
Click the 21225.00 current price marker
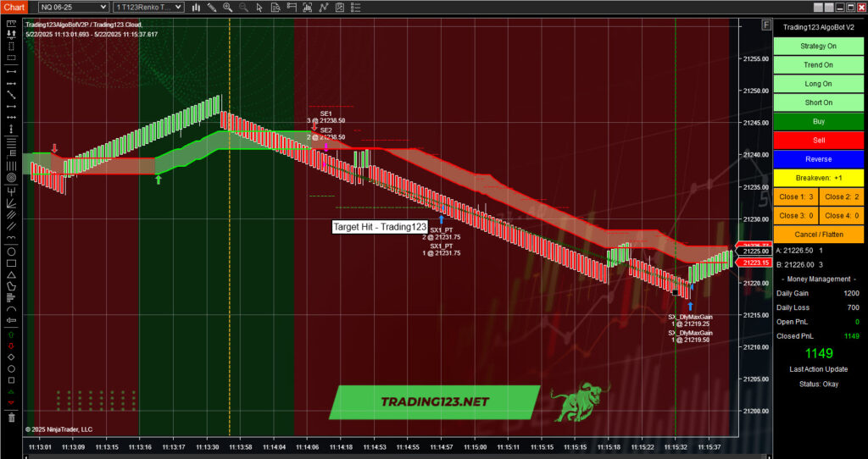755,252
